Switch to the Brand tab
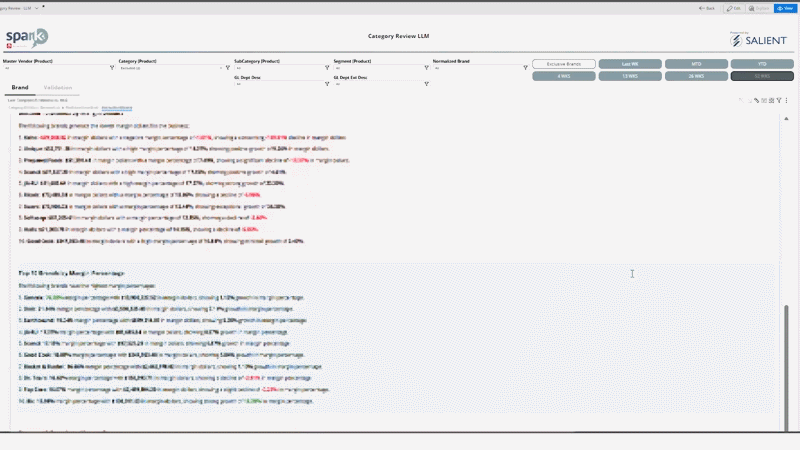 coord(20,88)
